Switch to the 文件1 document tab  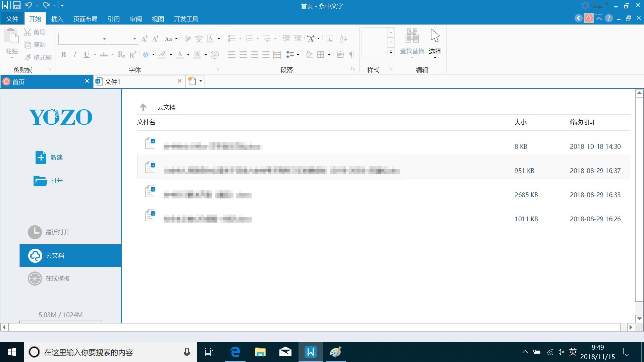139,81
